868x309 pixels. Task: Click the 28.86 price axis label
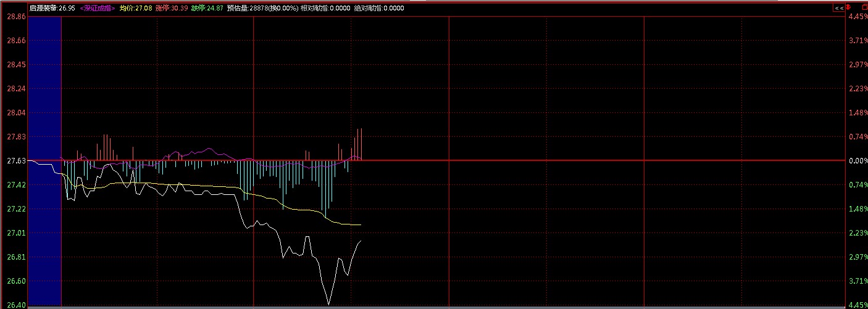[15, 17]
